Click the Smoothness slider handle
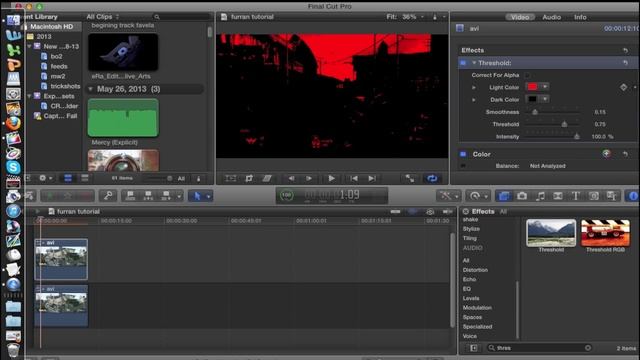The image size is (640, 360). coord(535,112)
